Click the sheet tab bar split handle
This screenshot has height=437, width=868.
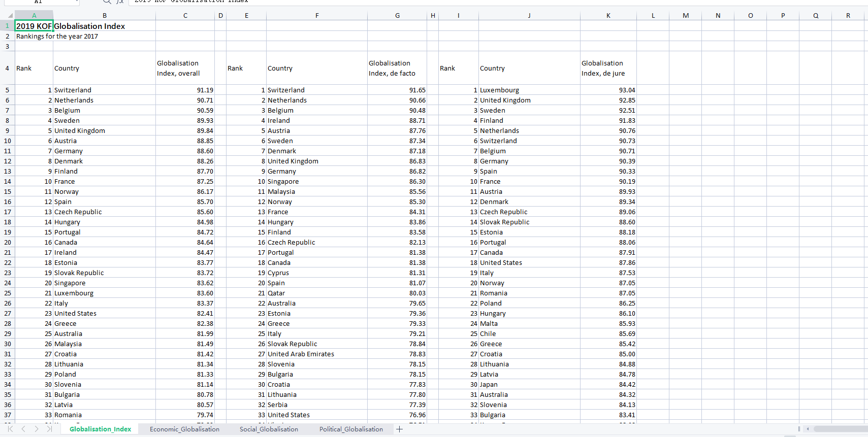point(799,429)
